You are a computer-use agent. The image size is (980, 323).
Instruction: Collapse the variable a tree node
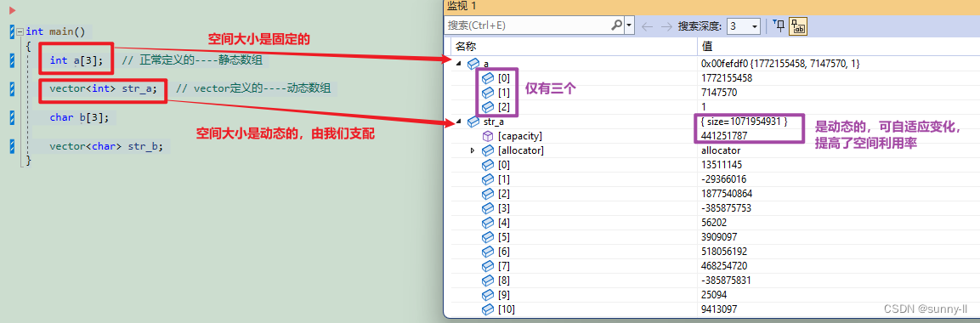tap(459, 64)
